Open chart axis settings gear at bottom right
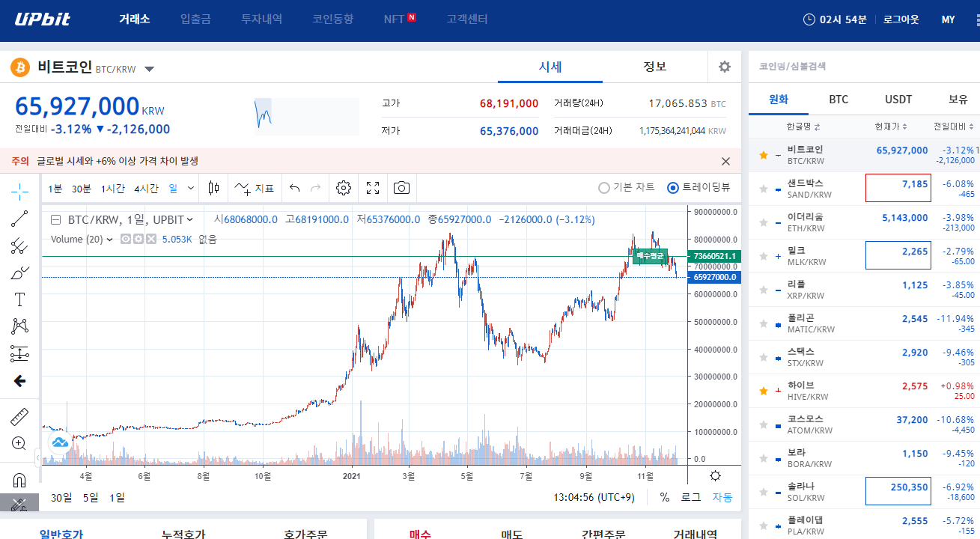Viewport: 980px width, 539px height. 715,476
